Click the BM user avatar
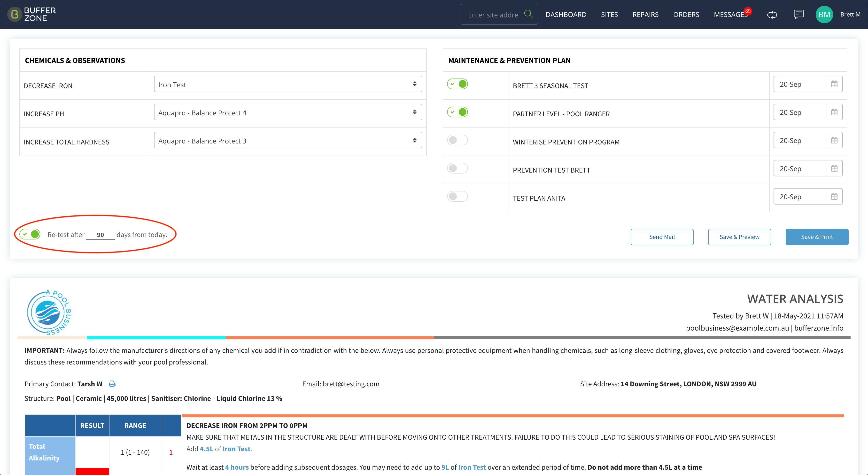Image resolution: width=868 pixels, height=475 pixels. (x=824, y=15)
